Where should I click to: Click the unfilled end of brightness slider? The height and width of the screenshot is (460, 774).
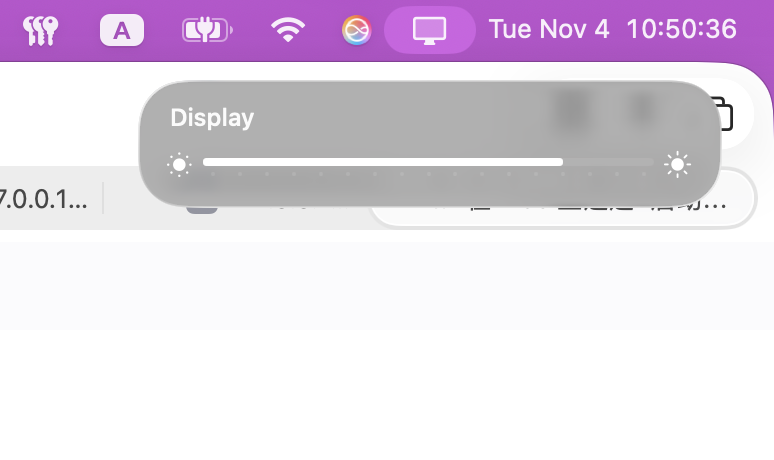coord(608,162)
